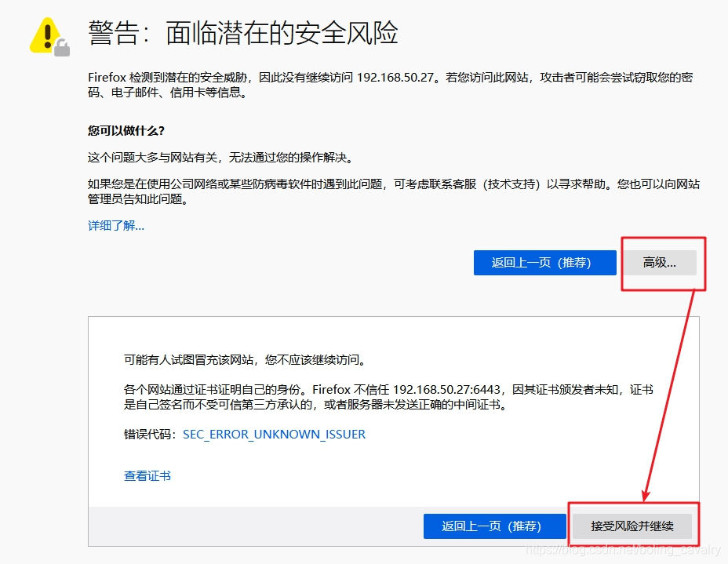Click the yellow warning triangle lock icon
This screenshot has width=728, height=564.
point(49,37)
